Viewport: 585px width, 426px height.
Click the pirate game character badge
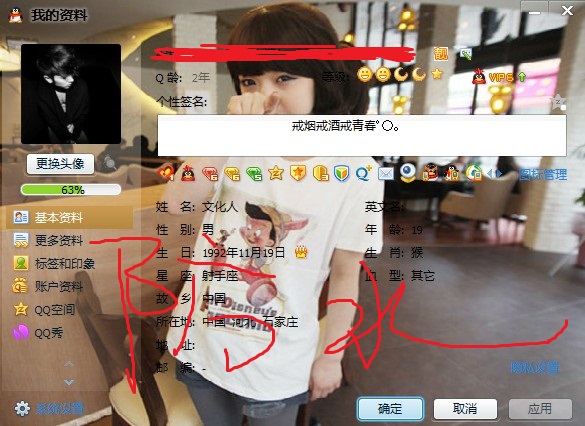429,173
